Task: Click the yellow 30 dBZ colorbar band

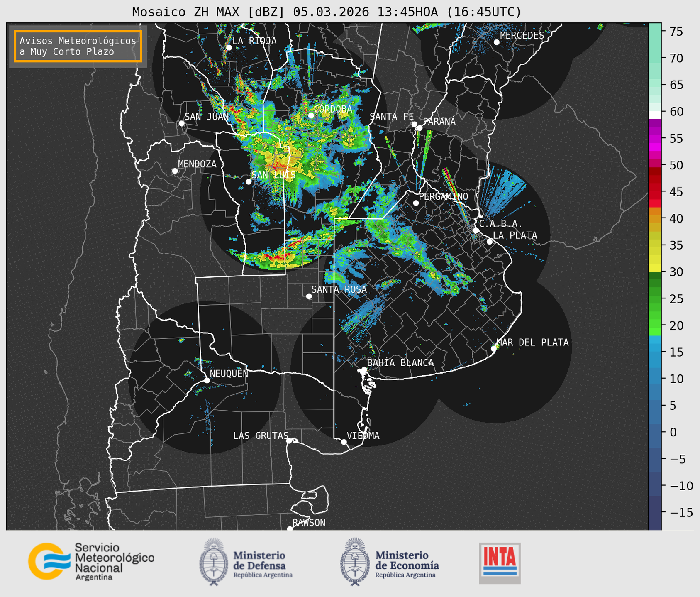Action: point(655,268)
